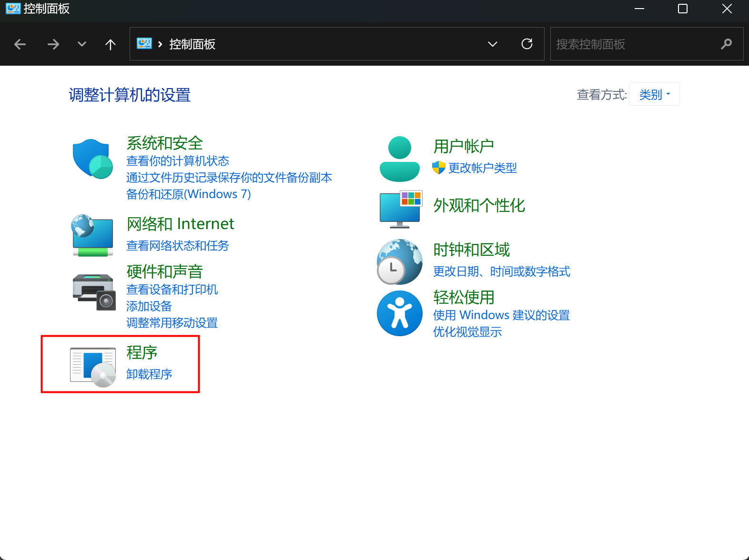Screen dimensions: 749x560
Task: Click the 卸载程序 link
Action: 149,374
